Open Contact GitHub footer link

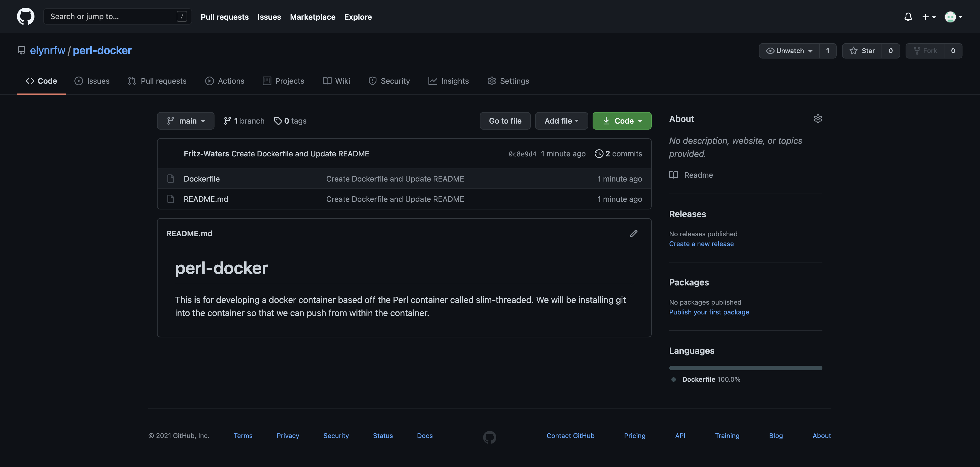[570, 436]
